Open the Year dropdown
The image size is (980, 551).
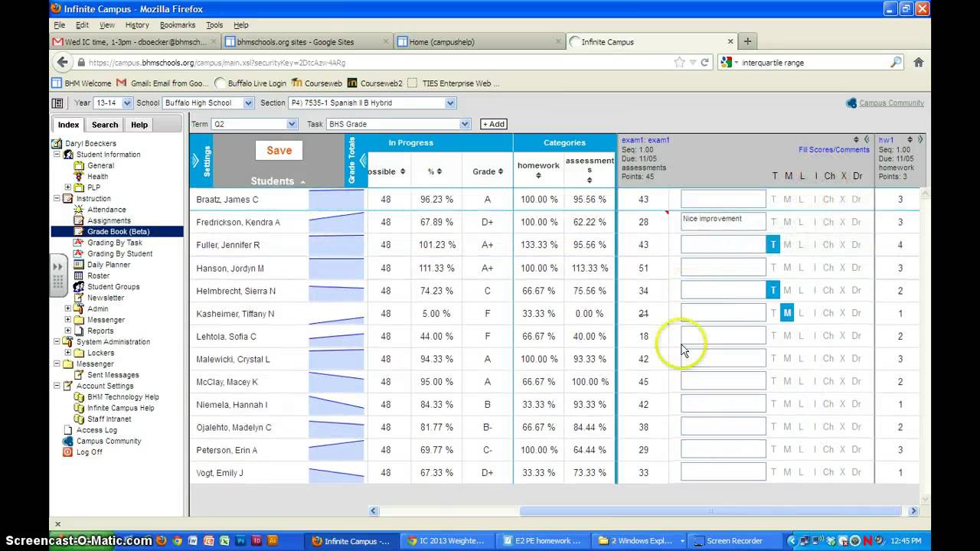[x=113, y=103]
